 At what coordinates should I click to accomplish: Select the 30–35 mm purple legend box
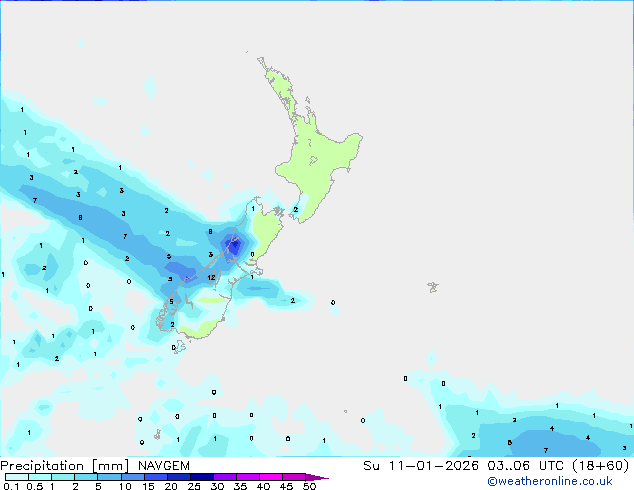coord(225,477)
